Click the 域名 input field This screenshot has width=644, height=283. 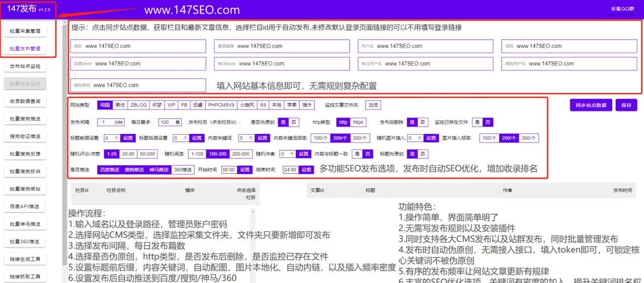pos(138,46)
